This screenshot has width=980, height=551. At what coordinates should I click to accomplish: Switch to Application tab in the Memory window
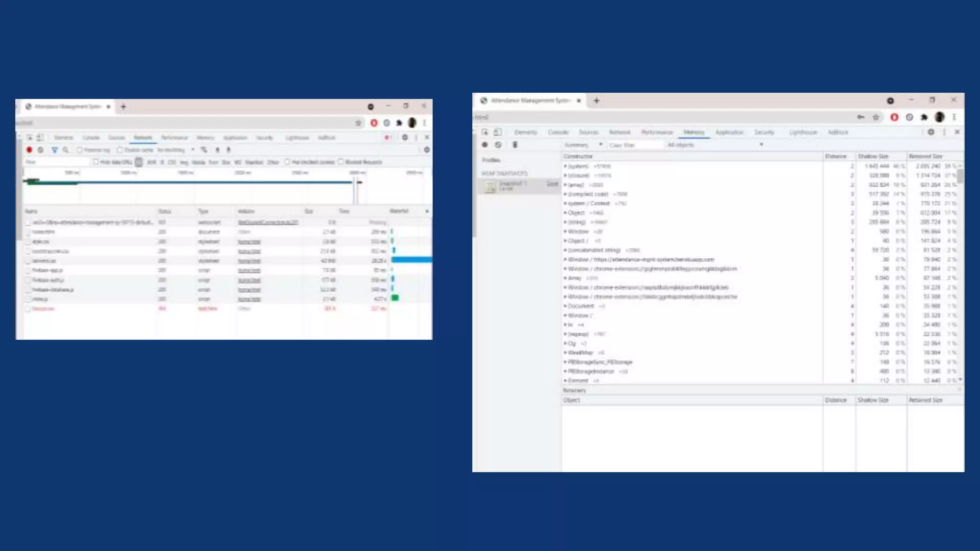point(729,132)
